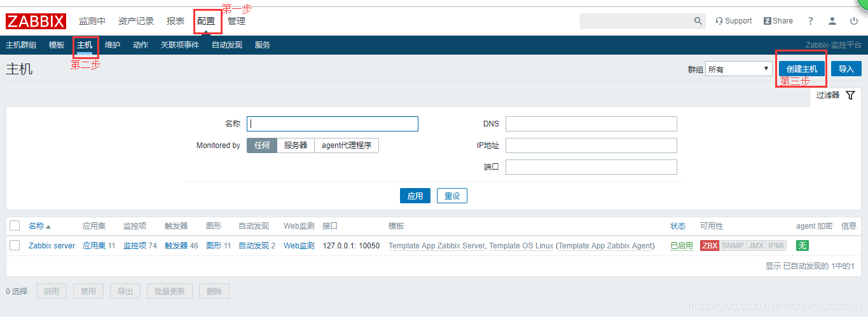Toggle the 已启用 status link
Image resolution: width=868 pixels, height=317 pixels.
coord(682,246)
